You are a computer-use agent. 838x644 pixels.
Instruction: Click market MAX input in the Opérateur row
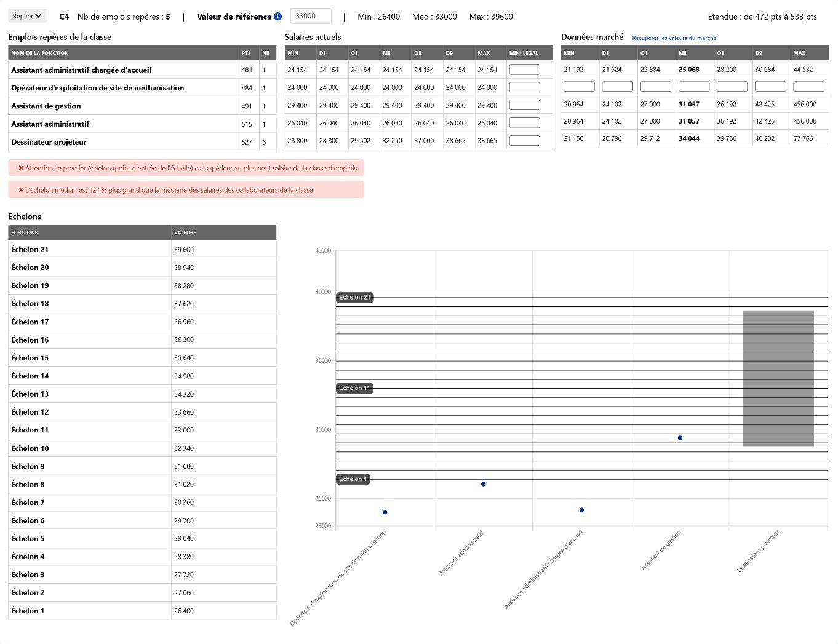pos(808,87)
